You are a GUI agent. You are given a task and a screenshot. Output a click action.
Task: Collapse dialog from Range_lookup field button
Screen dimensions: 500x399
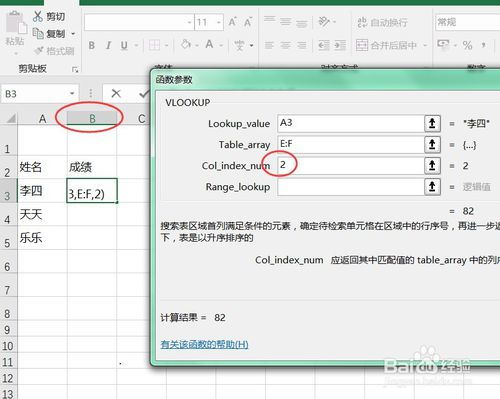point(432,186)
